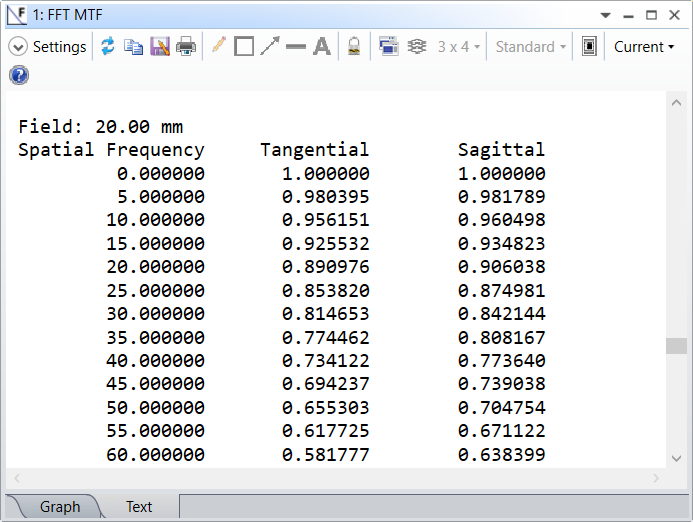
Task: Click tangential value 0.694237
Action: pos(326,384)
